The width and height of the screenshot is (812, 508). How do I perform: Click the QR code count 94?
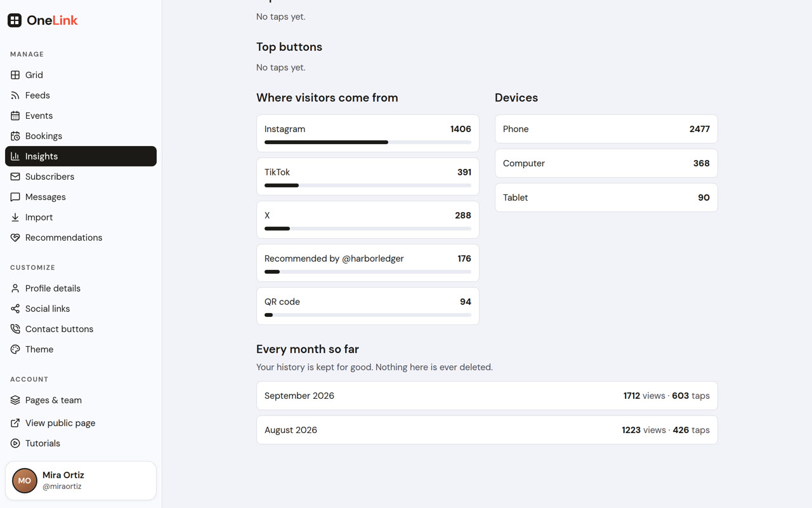pyautogui.click(x=466, y=302)
